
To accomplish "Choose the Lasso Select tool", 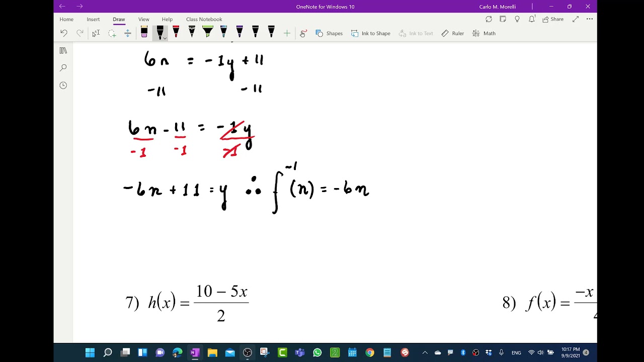I will [x=112, y=33].
